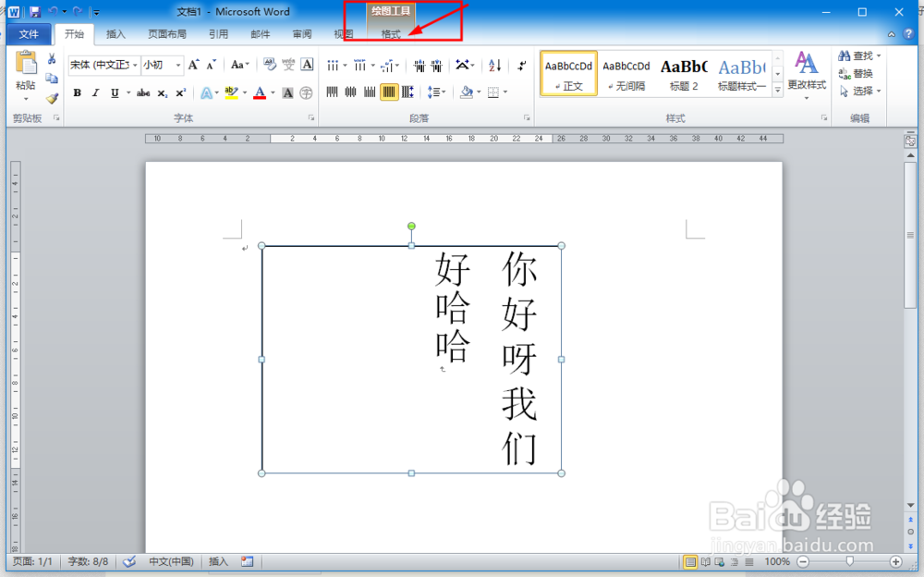
Task: Click the Save icon on quick access toolbar
Action: (x=34, y=11)
